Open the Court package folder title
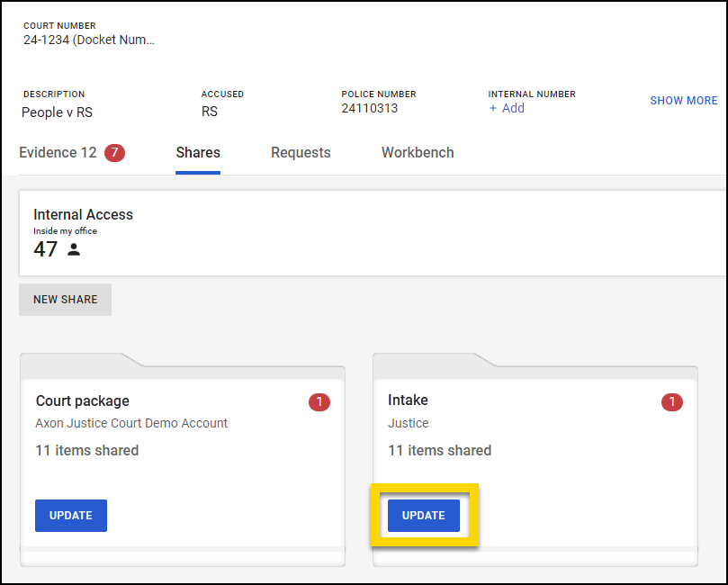 point(83,400)
